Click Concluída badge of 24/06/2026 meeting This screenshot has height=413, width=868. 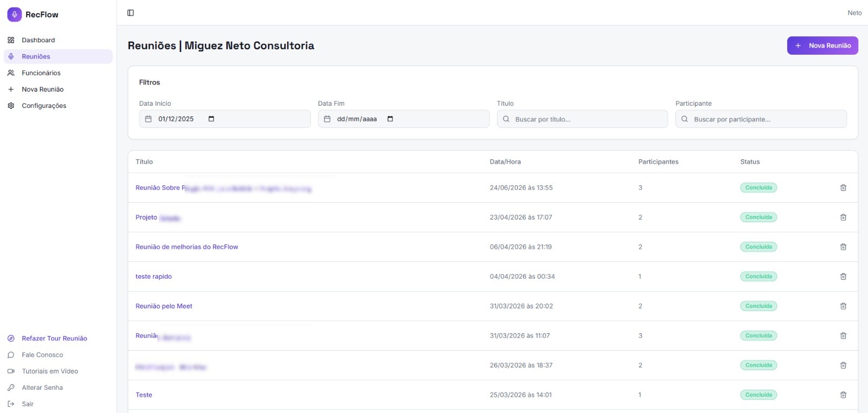coord(758,188)
